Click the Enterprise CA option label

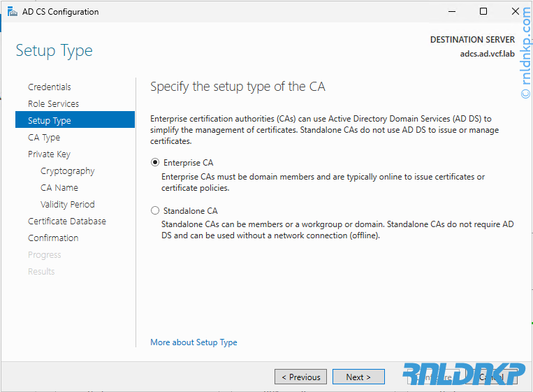tap(188, 163)
